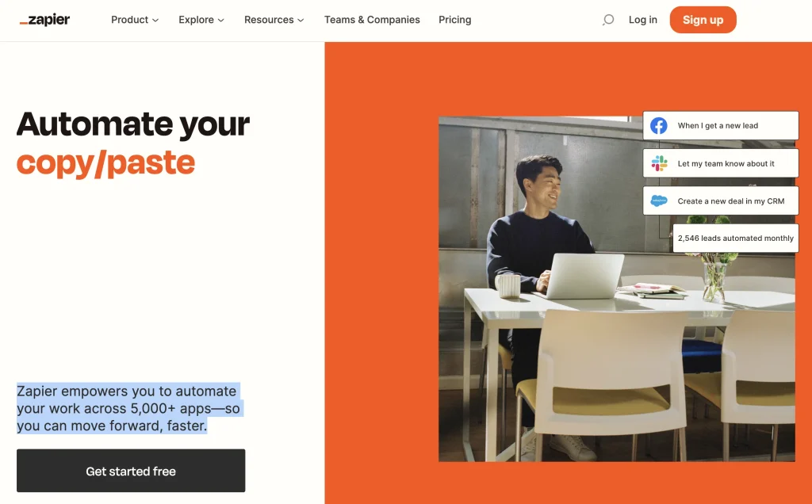Open the Explore dropdown
The height and width of the screenshot is (504, 812).
point(201,20)
